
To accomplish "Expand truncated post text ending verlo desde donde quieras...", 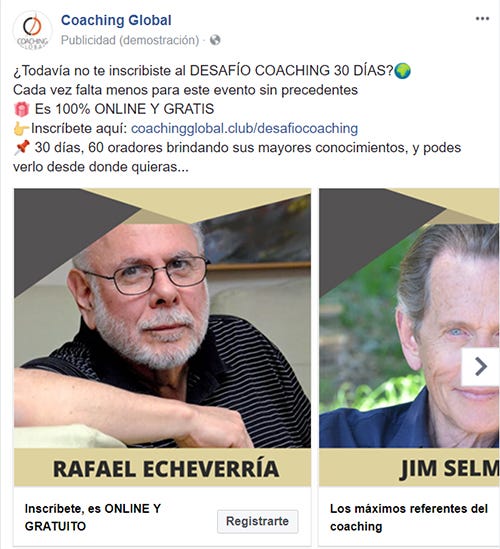I will [x=101, y=167].
